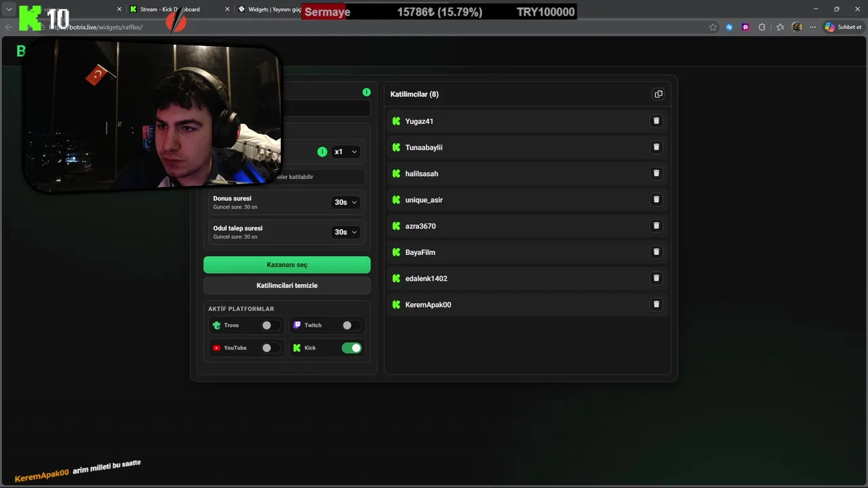Screen dimensions: 868x488
Task: Click the YouTube platform icon
Action: point(216,348)
